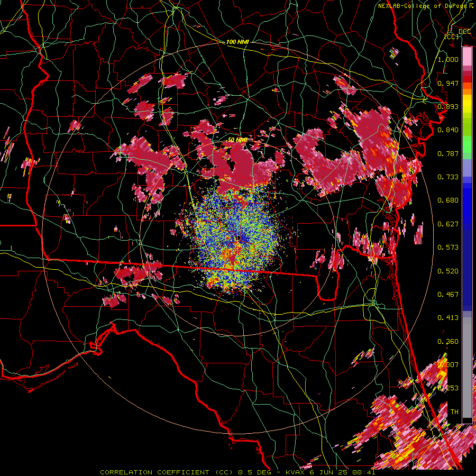Select the 1.000 legend value
The image size is (476, 476).
pyautogui.click(x=448, y=59)
